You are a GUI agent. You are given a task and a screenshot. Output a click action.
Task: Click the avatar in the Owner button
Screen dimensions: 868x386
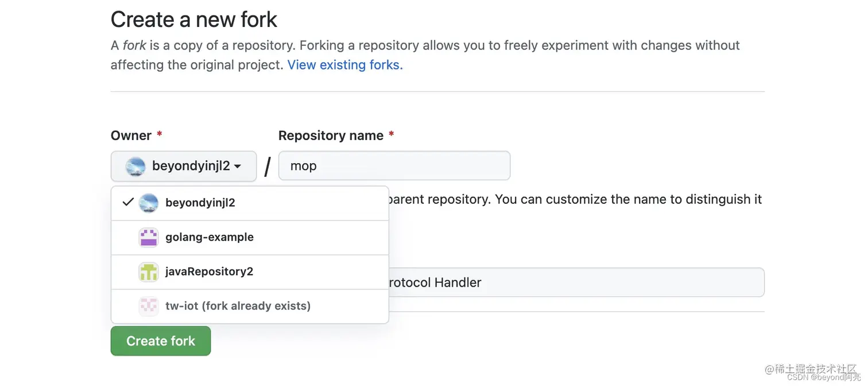pos(135,167)
